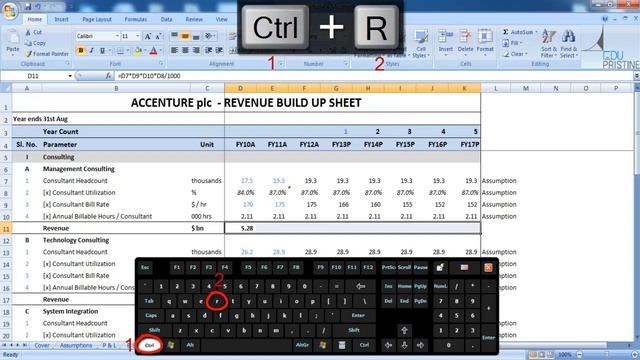
Task: Open the Format cells menu
Action: (485, 42)
